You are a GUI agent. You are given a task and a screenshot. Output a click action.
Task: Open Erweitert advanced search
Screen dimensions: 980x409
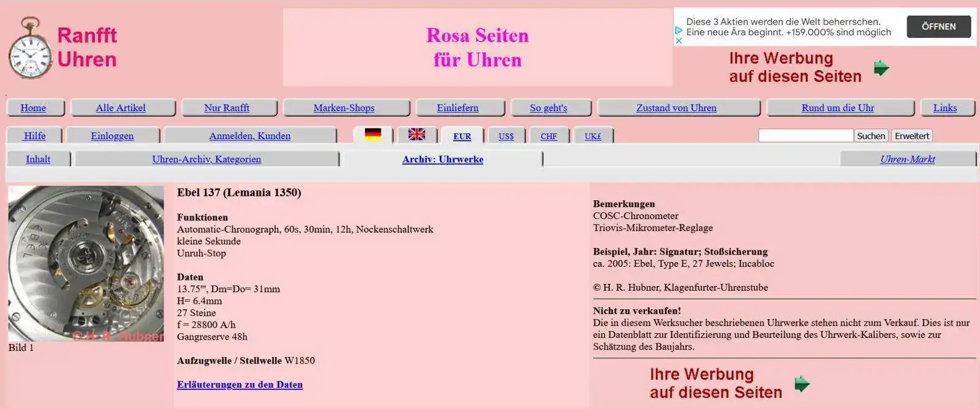911,135
